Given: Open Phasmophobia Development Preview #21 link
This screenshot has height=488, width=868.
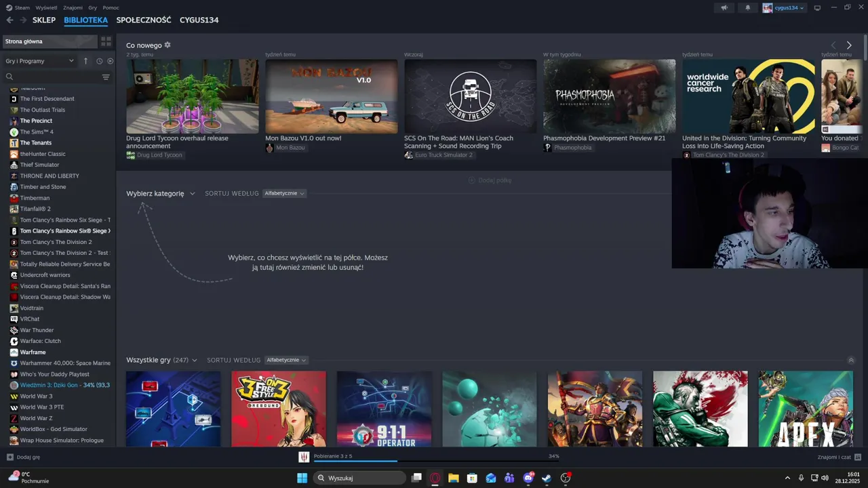Looking at the screenshot, I should tap(604, 138).
